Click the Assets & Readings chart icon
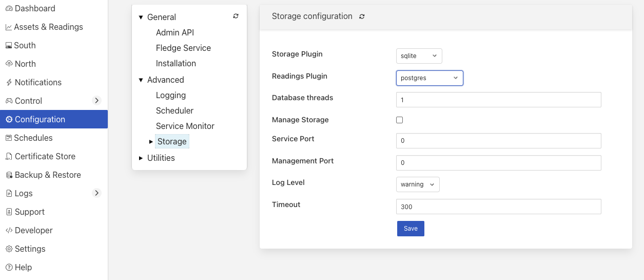Viewport: 644px width, 280px height. click(x=9, y=27)
